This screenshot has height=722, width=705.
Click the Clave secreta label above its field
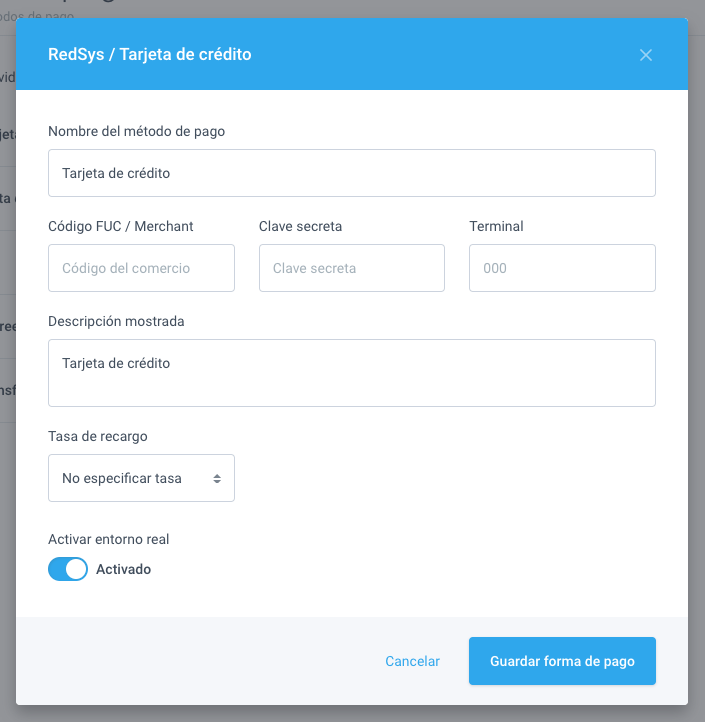(x=300, y=226)
